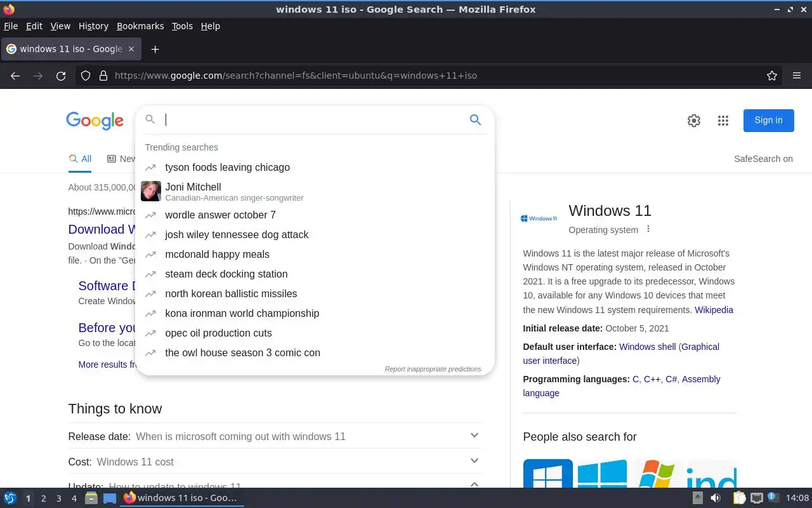Select the News search tab

pos(121,159)
